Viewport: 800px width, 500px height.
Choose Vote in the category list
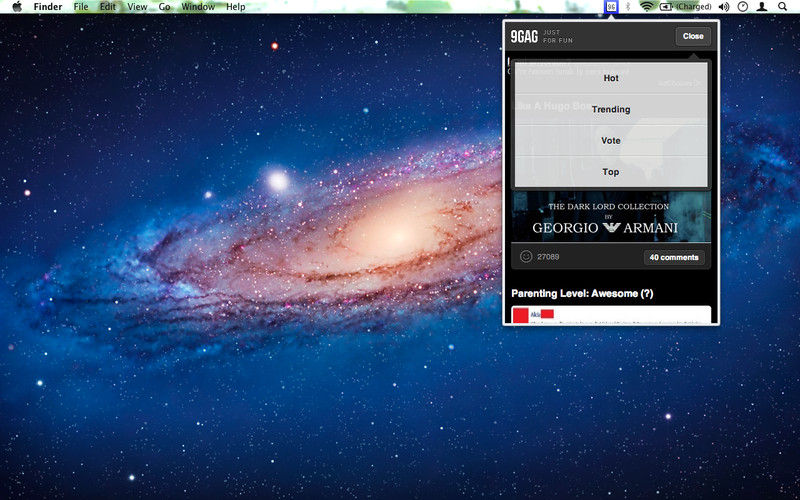pos(611,140)
